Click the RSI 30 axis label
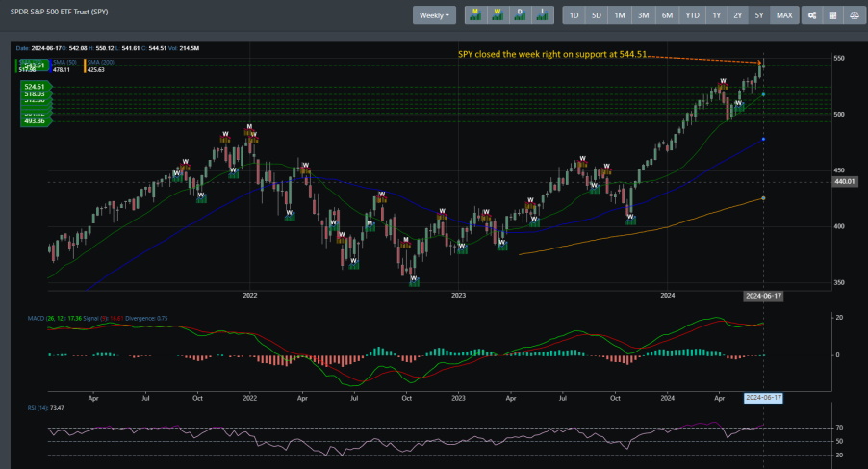 click(839, 456)
